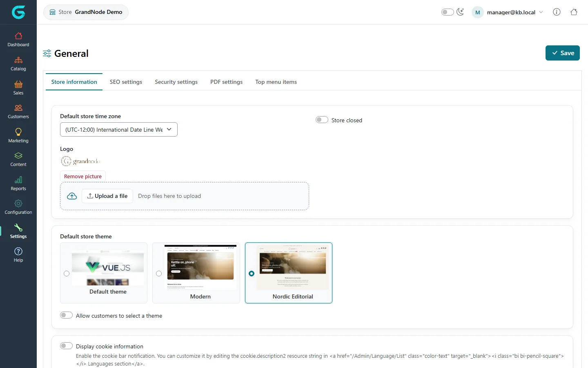Click the moon dark mode icon

point(460,12)
